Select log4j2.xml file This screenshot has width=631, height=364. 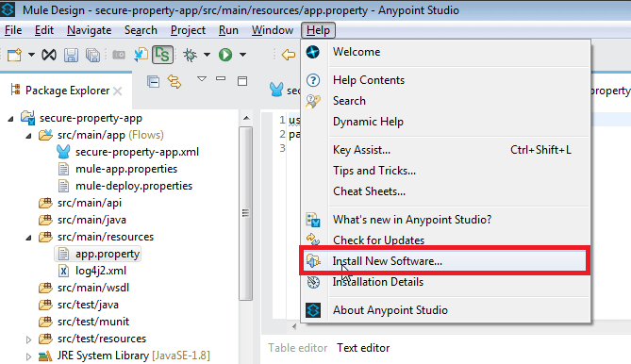coord(92,271)
